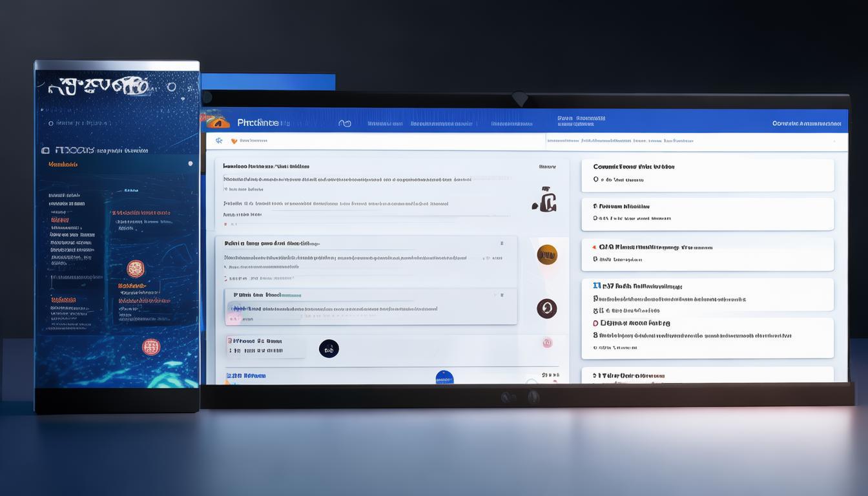Screen dimensions: 868x496
Task: Click the gold round badge icon
Action: coord(547,254)
